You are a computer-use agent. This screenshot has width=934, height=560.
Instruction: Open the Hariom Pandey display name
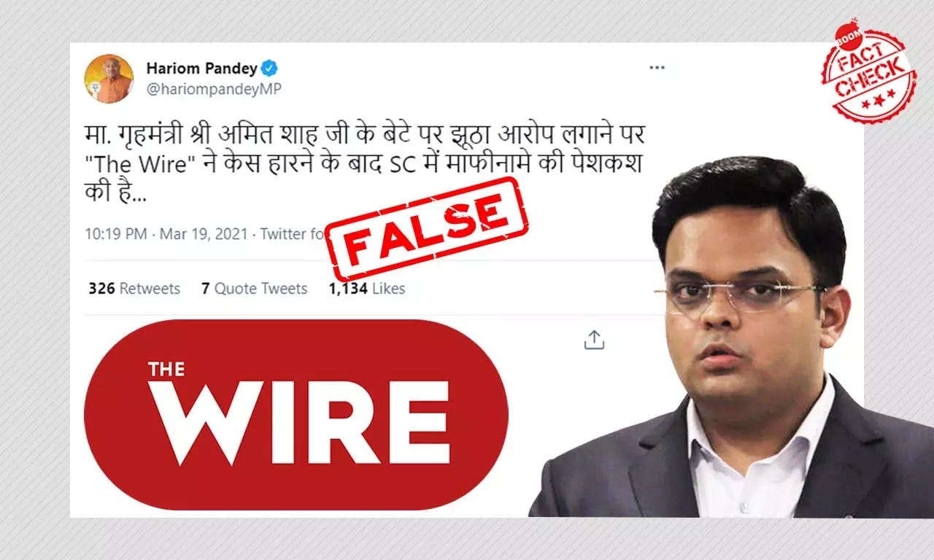(x=201, y=69)
